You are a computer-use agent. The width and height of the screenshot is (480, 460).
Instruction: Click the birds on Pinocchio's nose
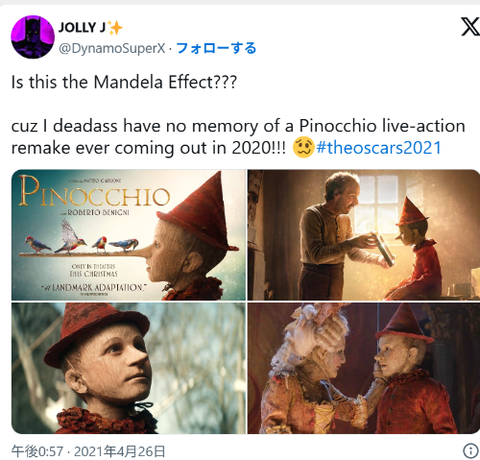(x=82, y=238)
